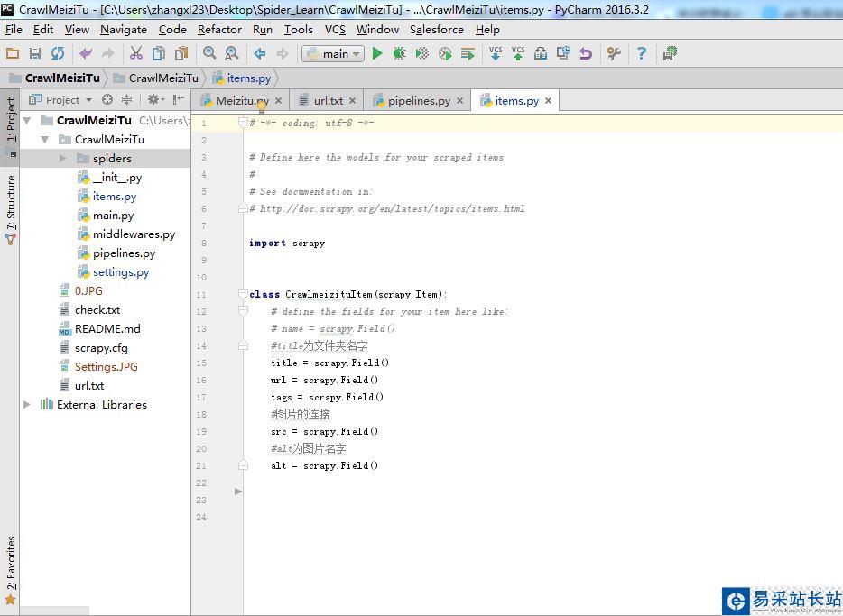Click the Cut scissors icon
Screen dimensions: 843x616
click(x=136, y=53)
